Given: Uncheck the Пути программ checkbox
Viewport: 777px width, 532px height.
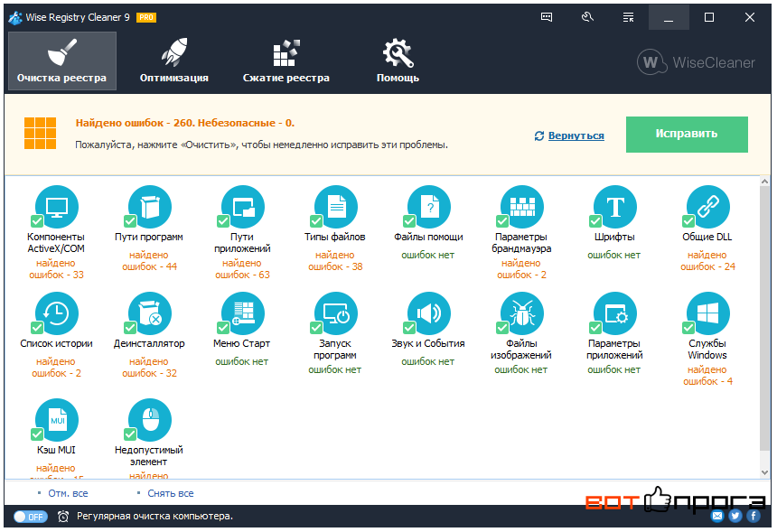Looking at the screenshot, I should 130,221.
